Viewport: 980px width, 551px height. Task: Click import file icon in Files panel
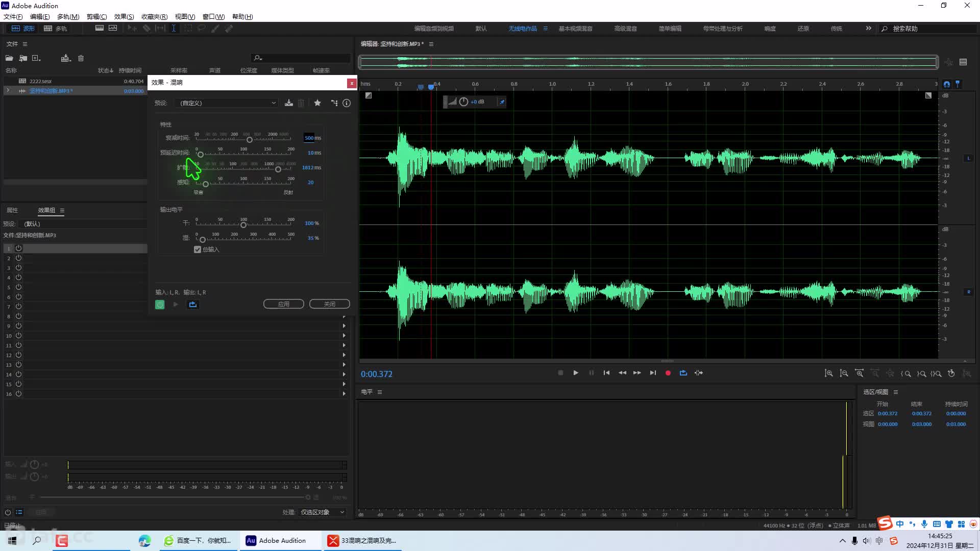pyautogui.click(x=23, y=58)
